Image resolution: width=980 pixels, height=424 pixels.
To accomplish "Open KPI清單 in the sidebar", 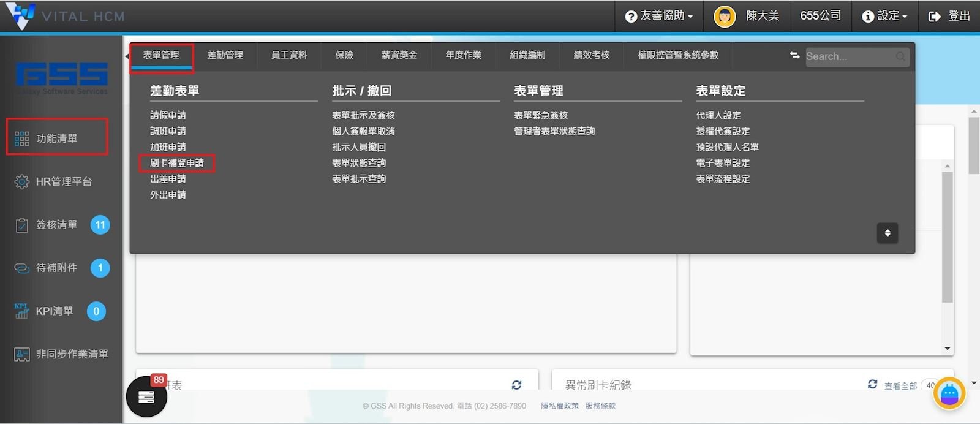I will point(54,311).
